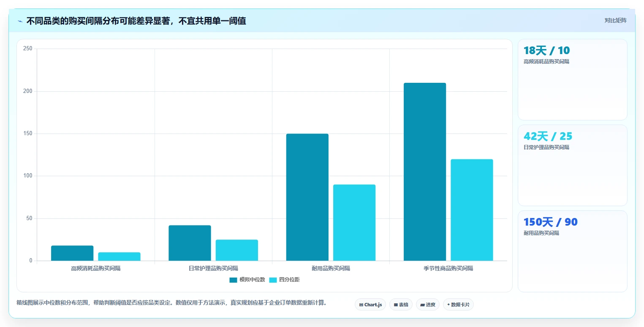This screenshot has width=644, height=327.
Task: Select the 数据卡片 chip
Action: (458, 305)
